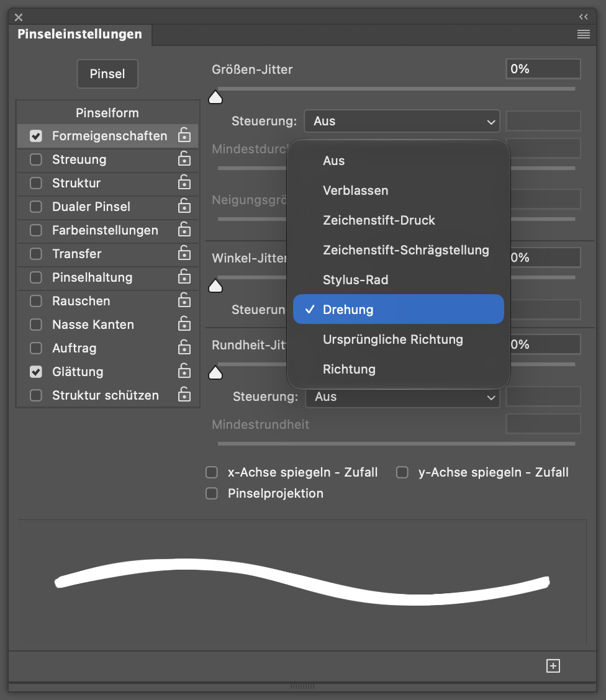This screenshot has width=606, height=700.
Task: Uncheck the Formeigenschaften checkbox
Action: 36,136
